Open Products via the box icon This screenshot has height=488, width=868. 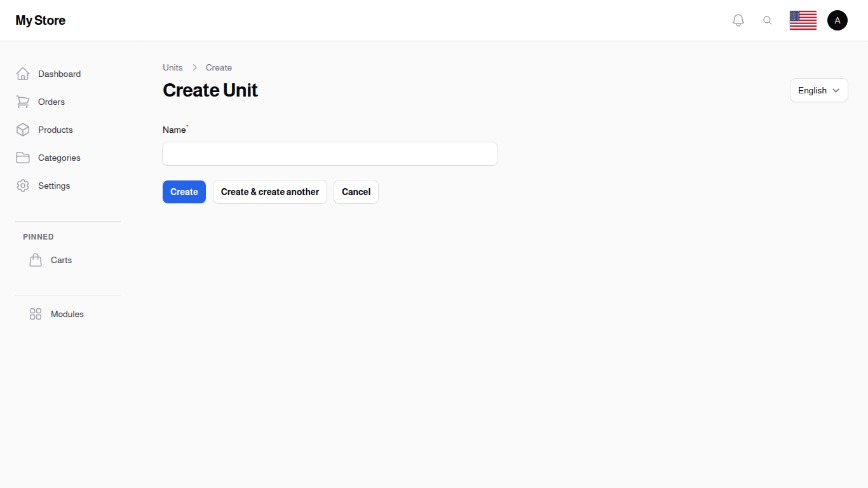(x=23, y=130)
